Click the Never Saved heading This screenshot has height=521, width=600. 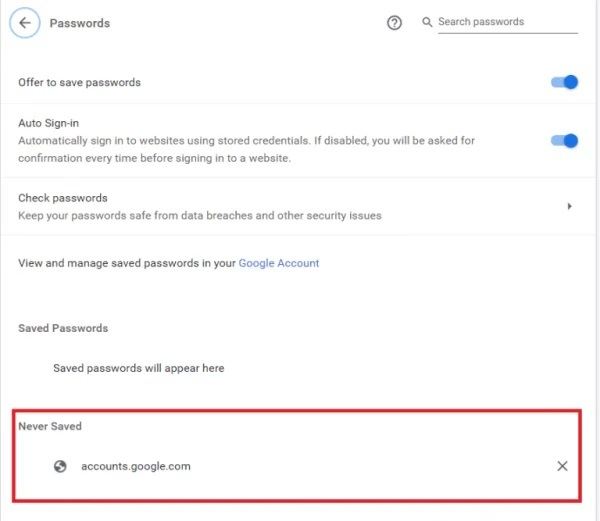[50, 426]
